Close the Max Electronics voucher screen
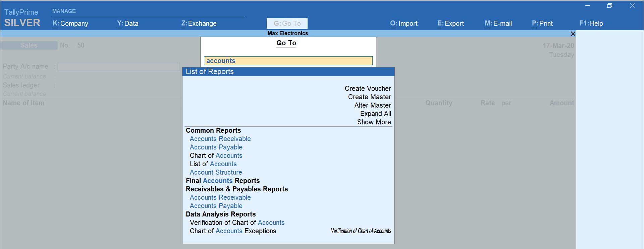Image resolution: width=644 pixels, height=249 pixels. coord(573,34)
